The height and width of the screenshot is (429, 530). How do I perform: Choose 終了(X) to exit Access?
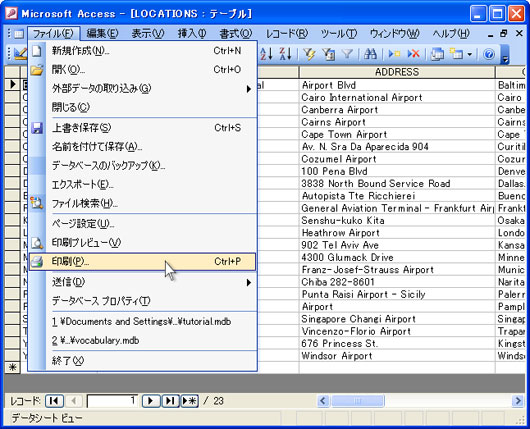point(142,361)
